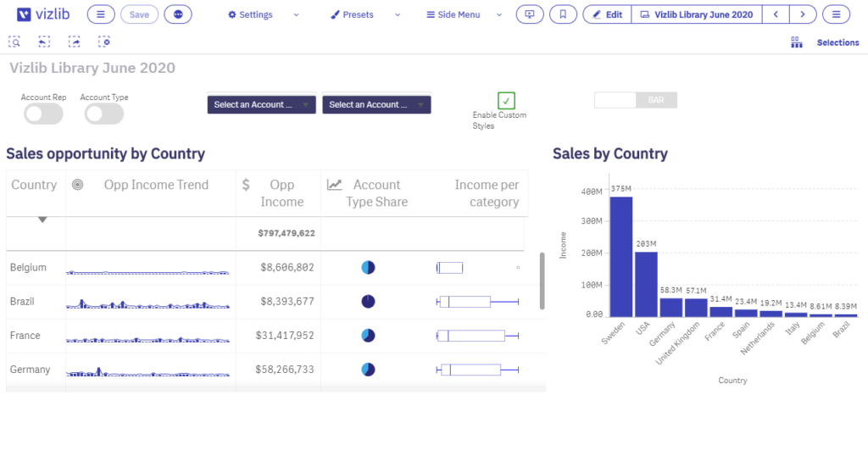Viewport: 868px width, 473px height.
Task: Expand the Side Menu dropdown chevron
Action: 499,15
